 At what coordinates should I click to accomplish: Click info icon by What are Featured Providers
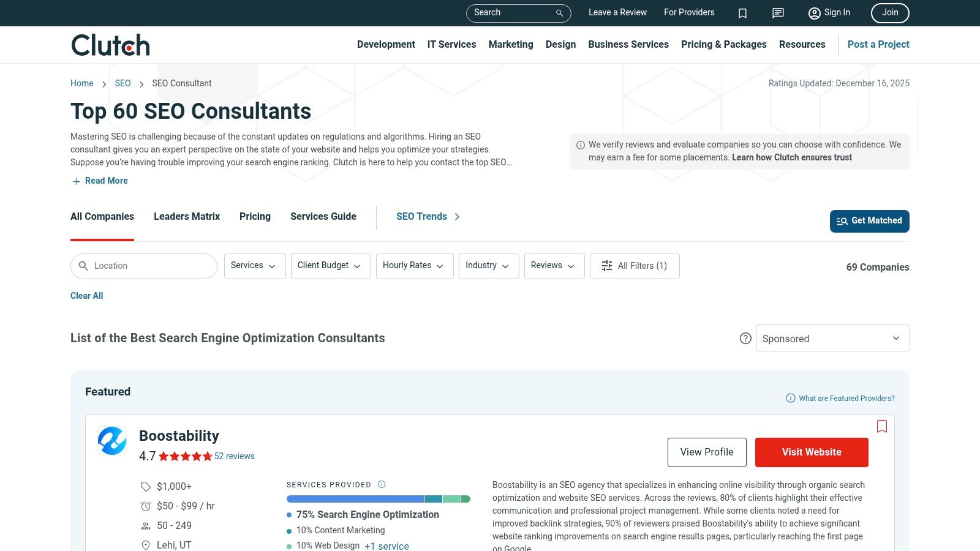791,398
